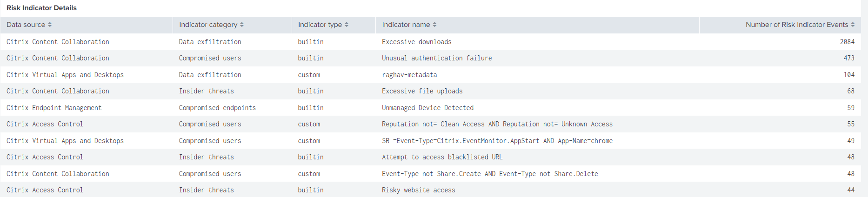
Task: Click the 2084 events count
Action: click(847, 42)
